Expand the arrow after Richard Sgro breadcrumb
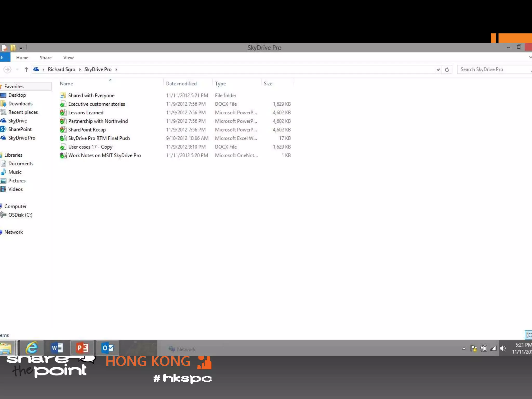Image resolution: width=532 pixels, height=399 pixels. pos(80,70)
